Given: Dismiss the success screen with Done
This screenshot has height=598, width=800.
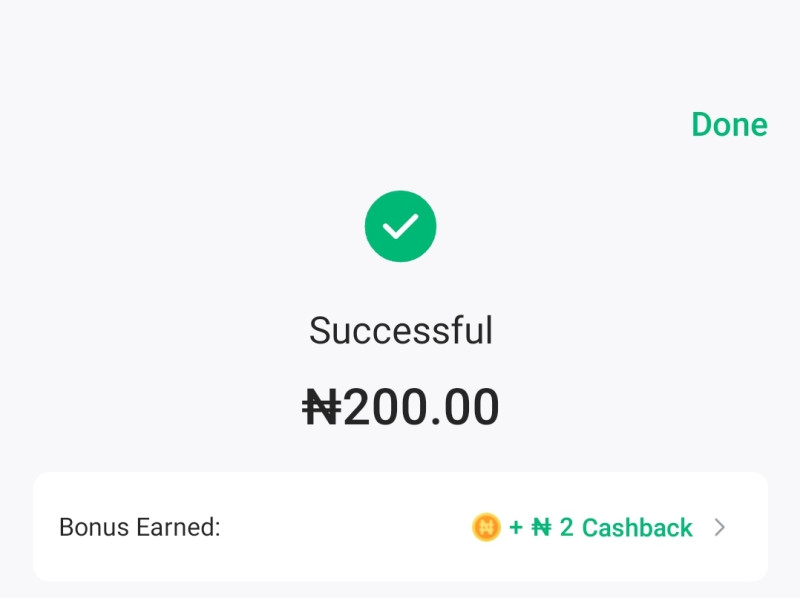Looking at the screenshot, I should pos(729,125).
